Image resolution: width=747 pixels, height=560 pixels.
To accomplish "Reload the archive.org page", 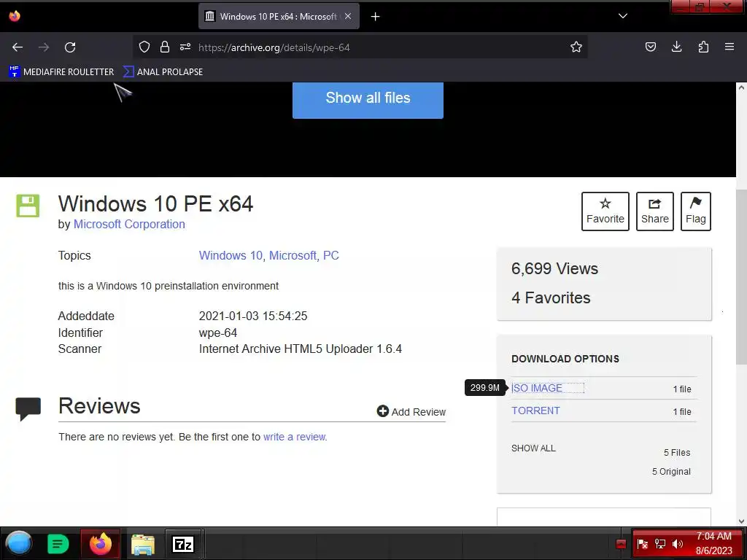I will [70, 47].
